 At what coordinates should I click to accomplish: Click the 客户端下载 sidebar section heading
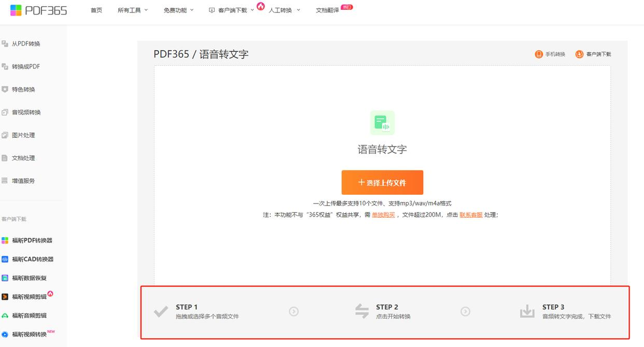(14, 219)
